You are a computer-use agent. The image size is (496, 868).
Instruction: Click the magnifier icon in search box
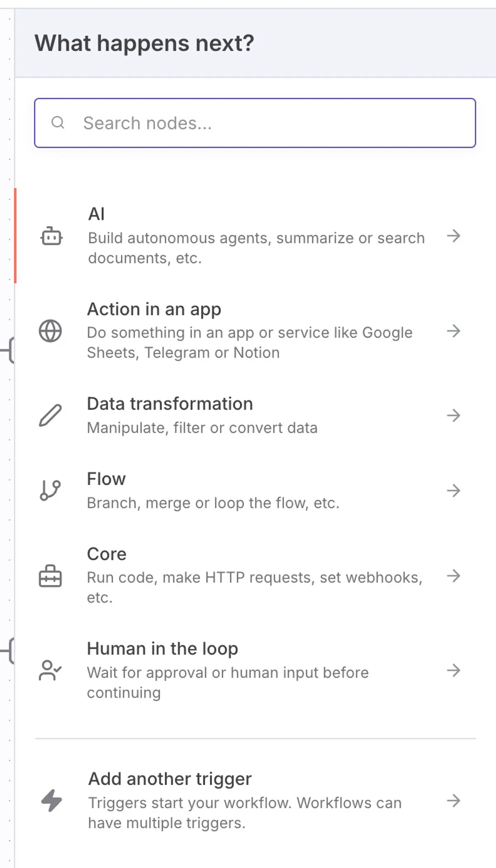pos(58,123)
